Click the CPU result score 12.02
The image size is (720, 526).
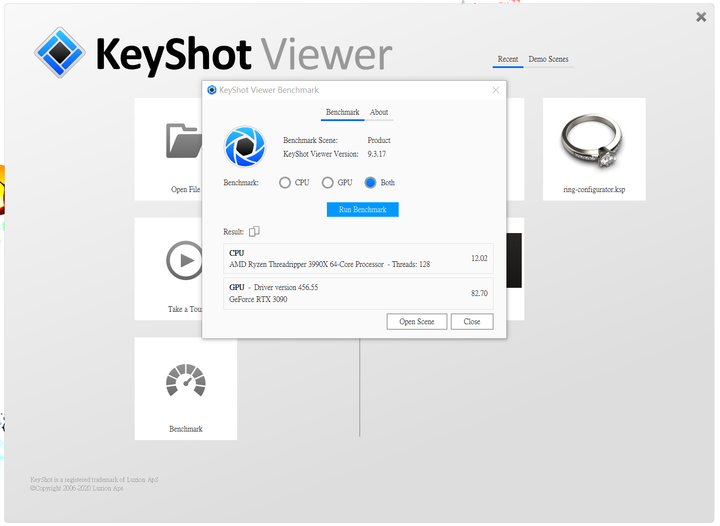click(479, 258)
